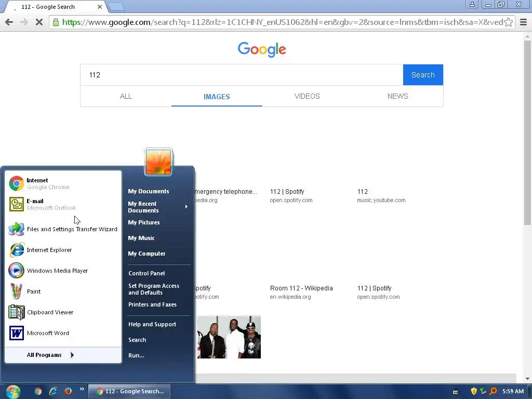Launch Microsoft Word from the Start menu
This screenshot has height=399, width=532.
[x=63, y=333]
